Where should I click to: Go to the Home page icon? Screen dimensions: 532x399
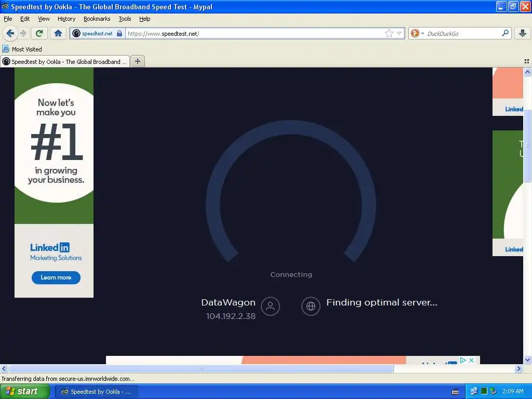(x=58, y=33)
